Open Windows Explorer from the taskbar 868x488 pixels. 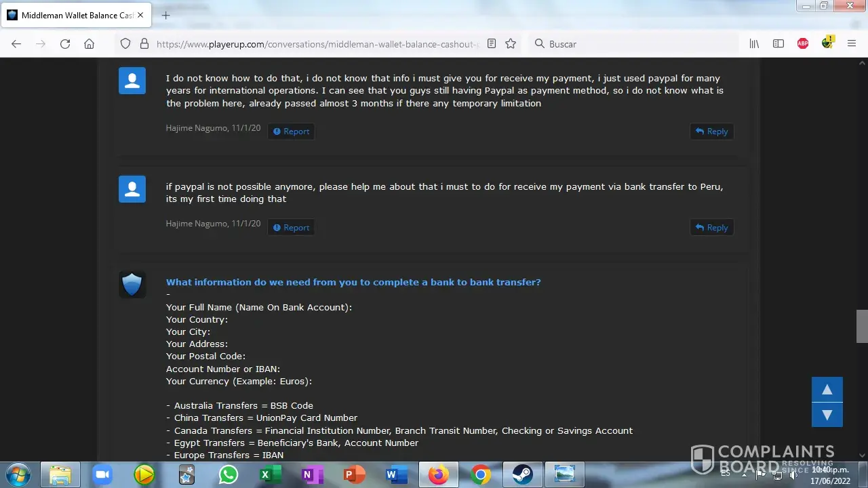click(x=60, y=474)
